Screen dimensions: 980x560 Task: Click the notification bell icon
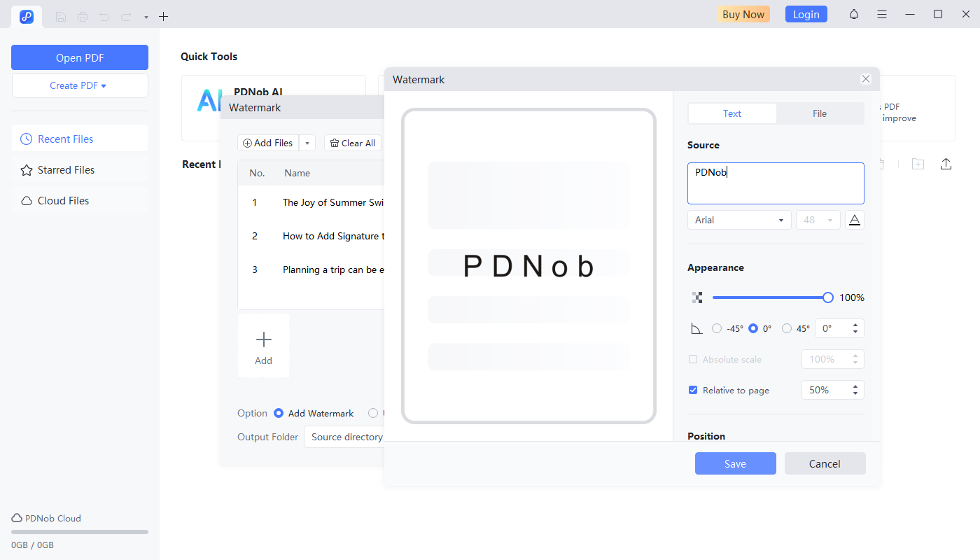tap(853, 15)
